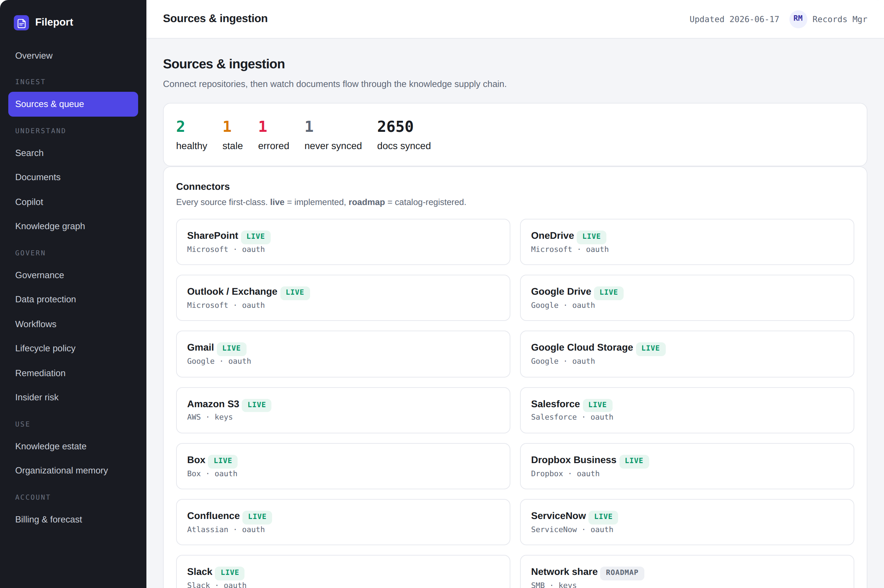
Task: Select the Confluence connector card
Action: coord(343,522)
